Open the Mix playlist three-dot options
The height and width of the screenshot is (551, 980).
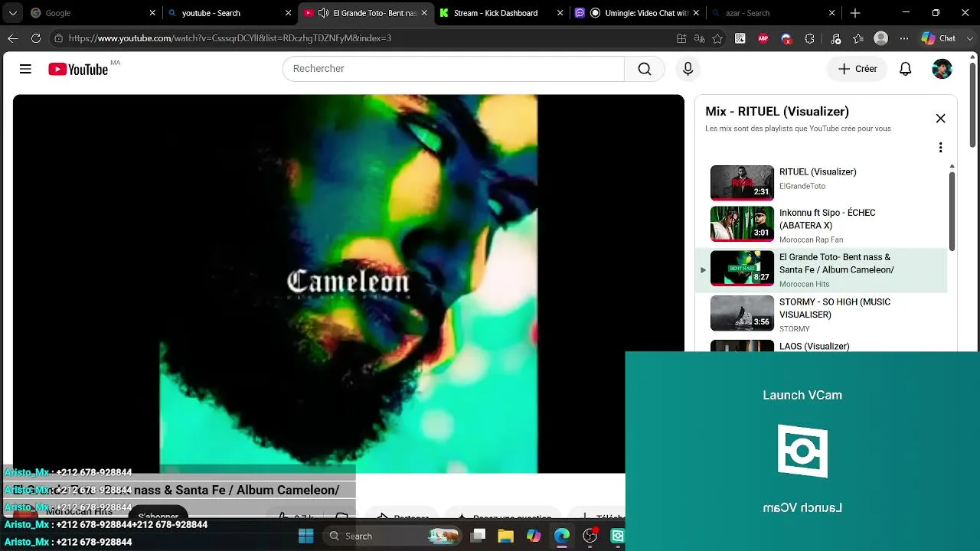tap(940, 148)
